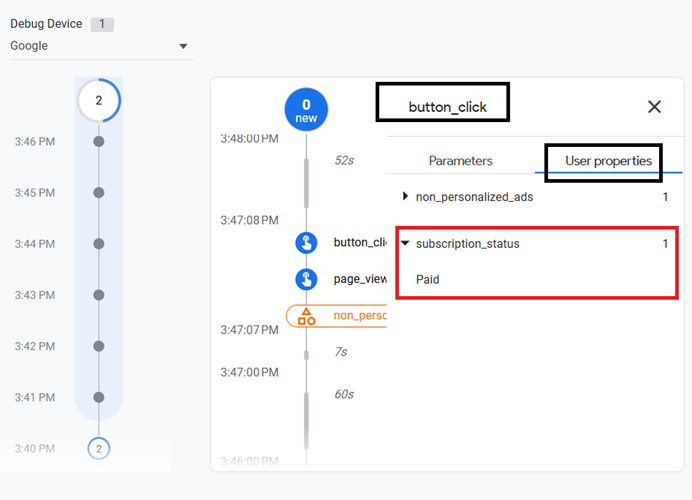Select the 3:43 PM minute marker dot

tap(99, 295)
